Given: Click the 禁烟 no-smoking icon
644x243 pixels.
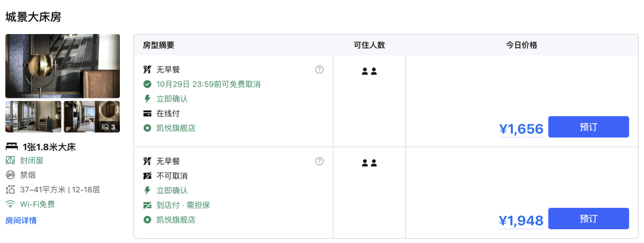Looking at the screenshot, I should [10, 175].
